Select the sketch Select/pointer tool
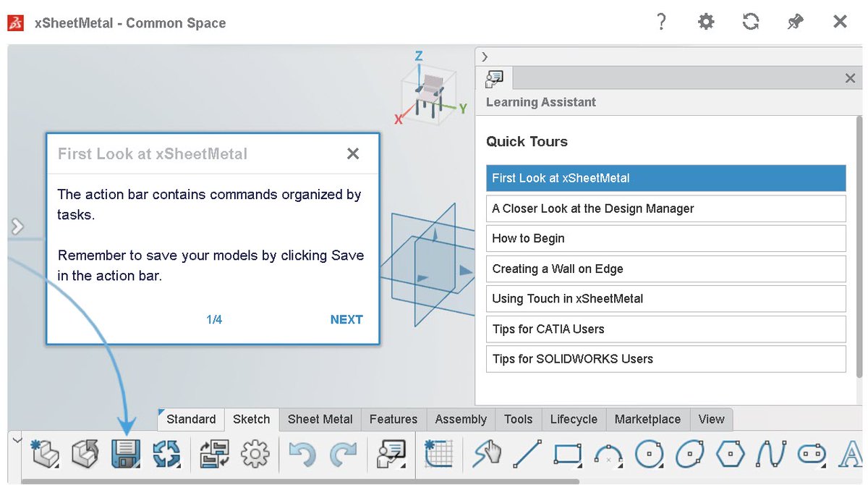 click(488, 455)
